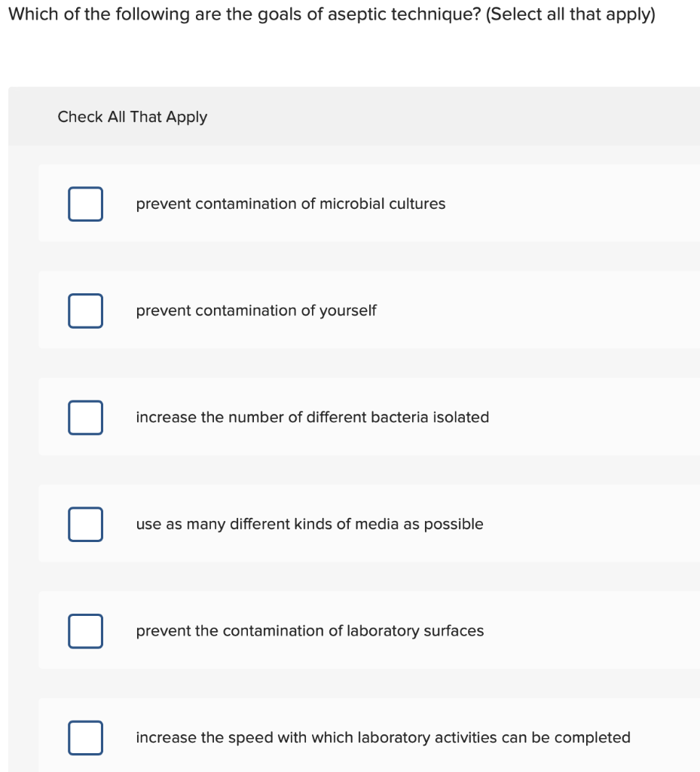Click the label 'use as many different kinds of media as possible'
This screenshot has width=700, height=772.
click(310, 524)
